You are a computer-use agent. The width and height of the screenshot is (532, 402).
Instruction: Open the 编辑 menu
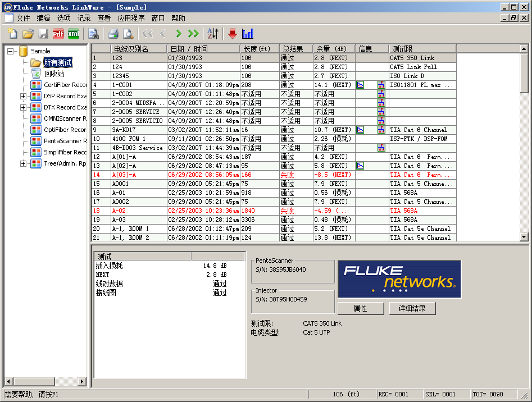(x=43, y=19)
